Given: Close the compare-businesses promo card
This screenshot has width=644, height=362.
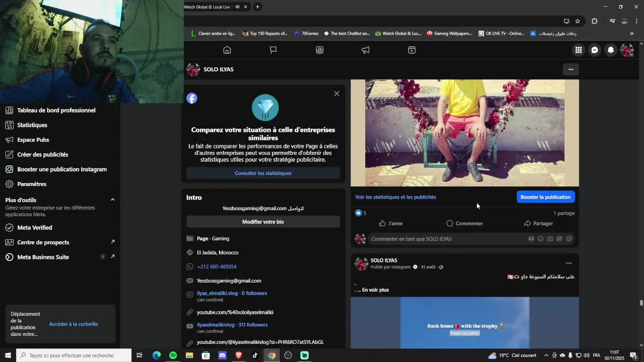Looking at the screenshot, I should (x=337, y=94).
